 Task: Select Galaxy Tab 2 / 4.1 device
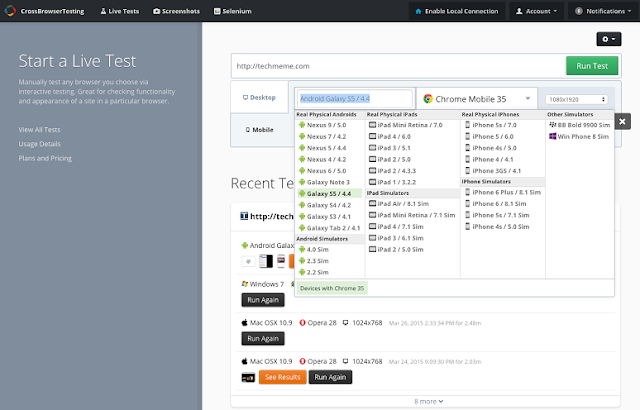[329, 228]
